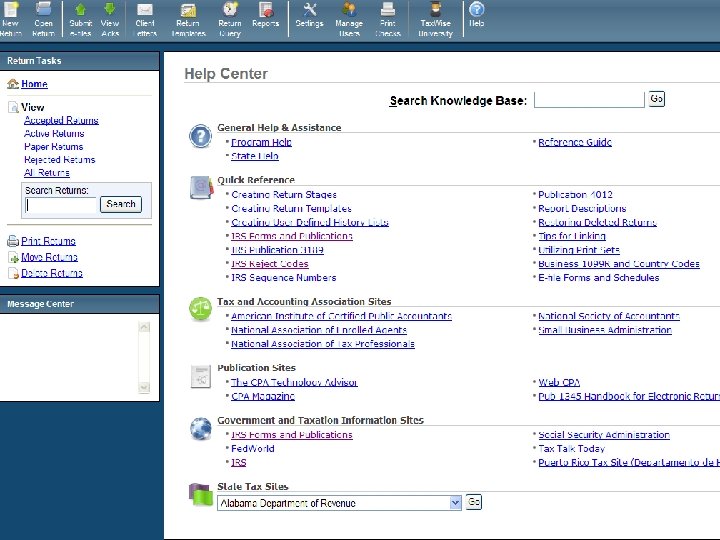Open the State Tax Sites dropdown
Screen dimensions: 720x540
339,503
